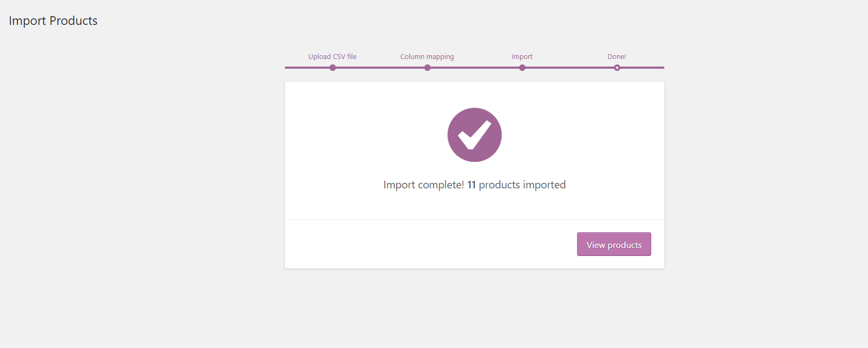The height and width of the screenshot is (348, 868).
Task: Click the Import complete! message text
Action: point(424,185)
